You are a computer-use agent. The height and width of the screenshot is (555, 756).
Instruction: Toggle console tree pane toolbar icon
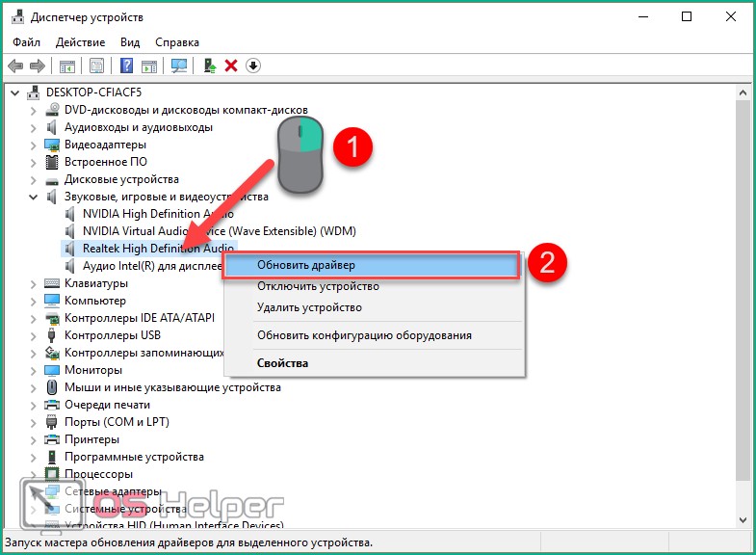67,66
